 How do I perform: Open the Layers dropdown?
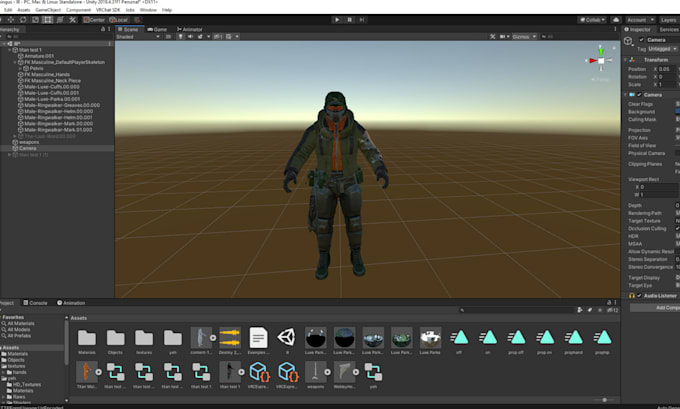pos(669,20)
